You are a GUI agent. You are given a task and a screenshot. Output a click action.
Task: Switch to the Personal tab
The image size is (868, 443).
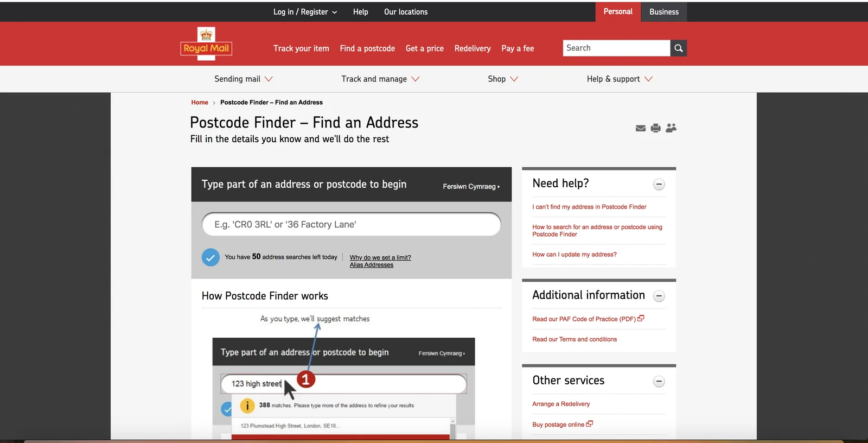pyautogui.click(x=618, y=11)
